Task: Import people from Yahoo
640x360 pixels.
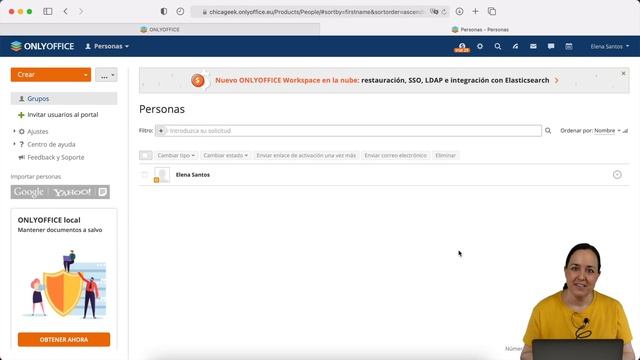Action: [x=72, y=192]
